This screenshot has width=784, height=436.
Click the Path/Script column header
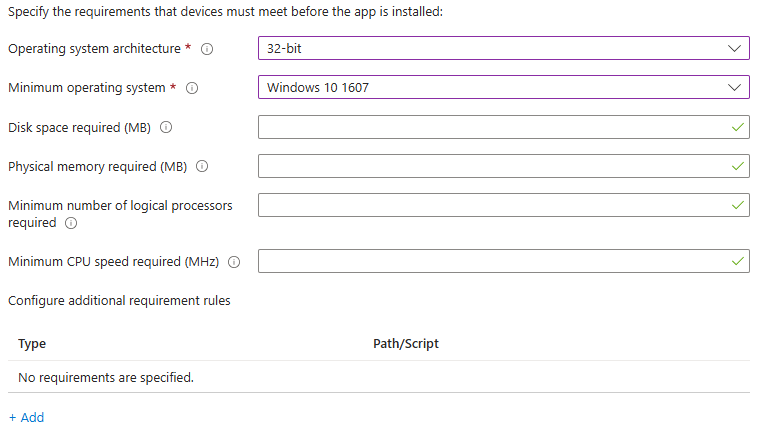(406, 344)
